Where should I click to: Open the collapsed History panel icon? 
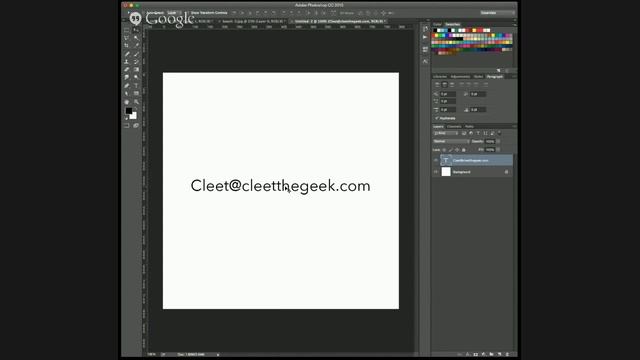425,28
